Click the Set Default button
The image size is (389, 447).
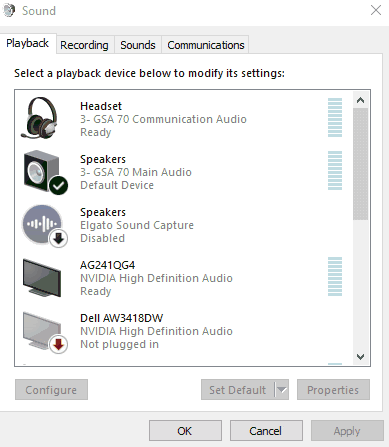tap(238, 390)
